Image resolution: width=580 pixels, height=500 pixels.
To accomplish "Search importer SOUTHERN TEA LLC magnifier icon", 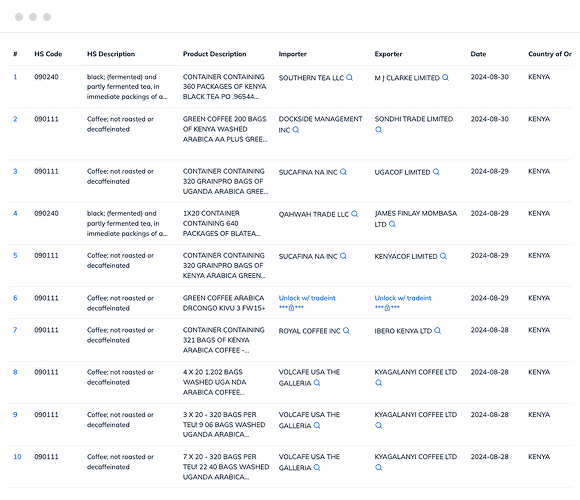I will click(x=350, y=78).
